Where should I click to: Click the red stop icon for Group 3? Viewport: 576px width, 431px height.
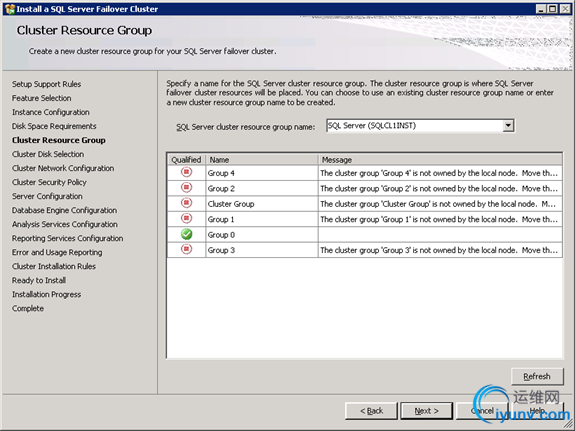(187, 249)
